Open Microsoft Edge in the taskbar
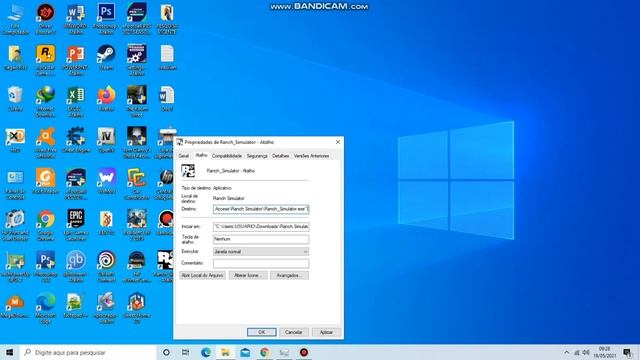640x360 pixels. pos(206,352)
